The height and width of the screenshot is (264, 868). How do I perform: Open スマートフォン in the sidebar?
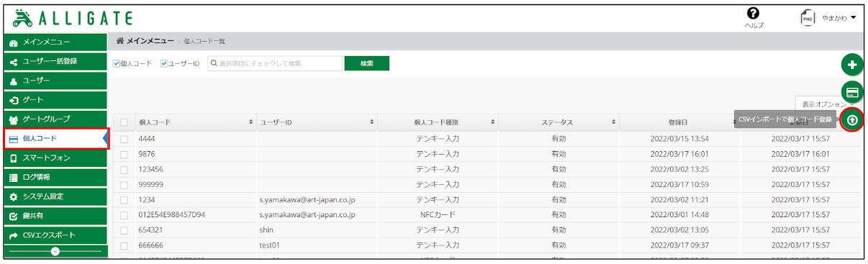pyautogui.click(x=55, y=158)
